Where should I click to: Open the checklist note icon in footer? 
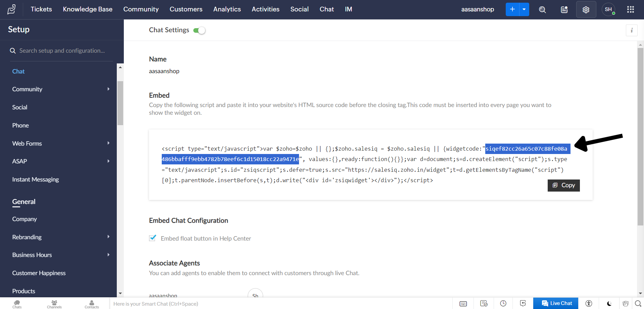coord(484,304)
